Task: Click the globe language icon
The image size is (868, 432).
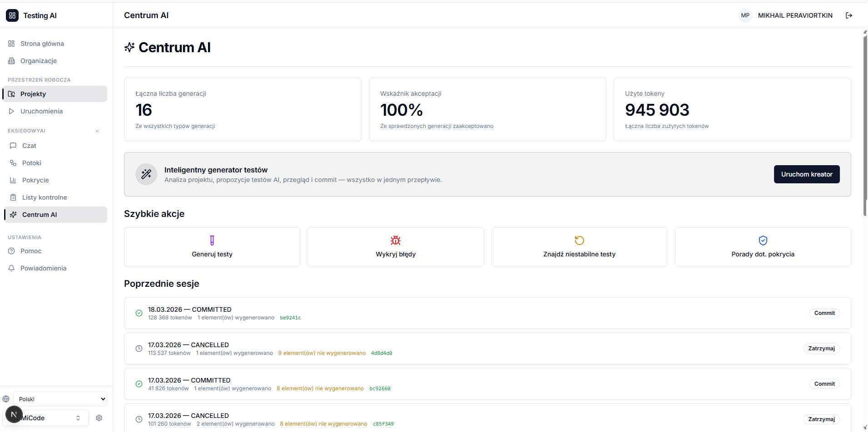Action: [6, 399]
